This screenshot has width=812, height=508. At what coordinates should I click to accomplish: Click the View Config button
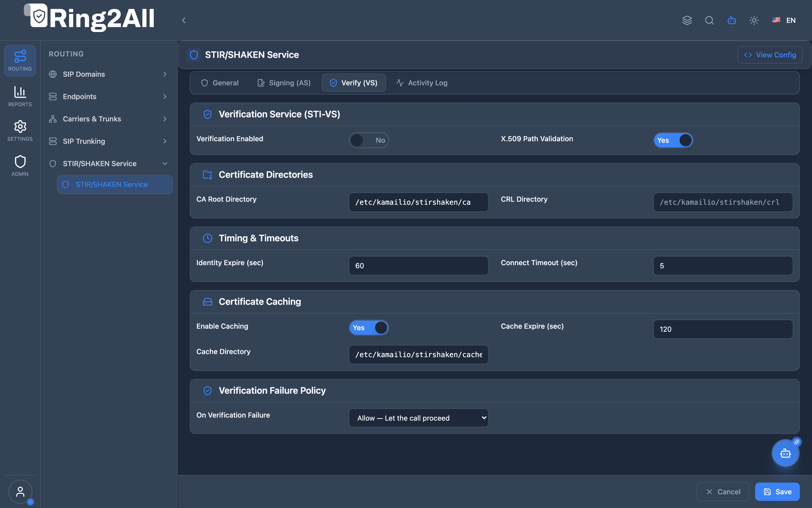[770, 55]
